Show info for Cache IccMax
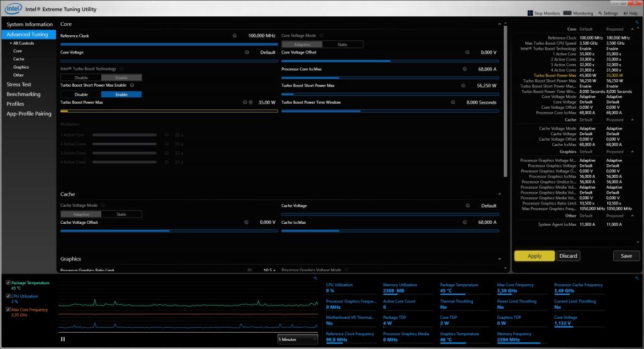This screenshot has height=349, width=644. coord(465,222)
